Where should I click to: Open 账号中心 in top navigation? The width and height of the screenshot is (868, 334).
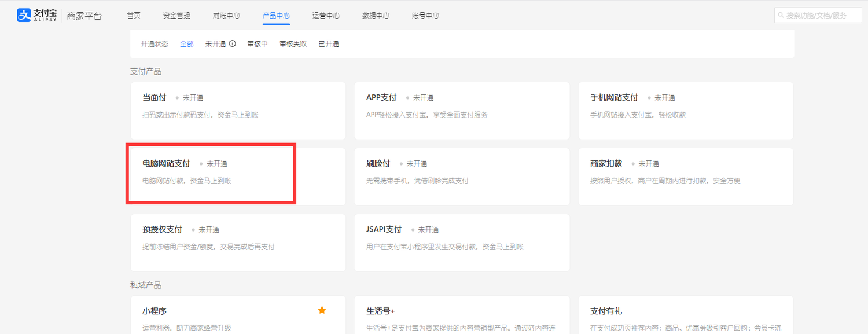click(425, 16)
